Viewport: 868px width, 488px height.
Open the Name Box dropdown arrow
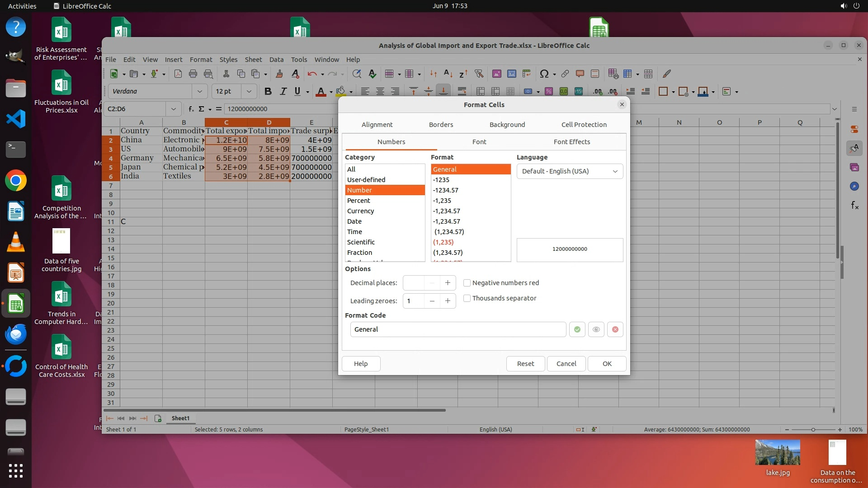(173, 109)
